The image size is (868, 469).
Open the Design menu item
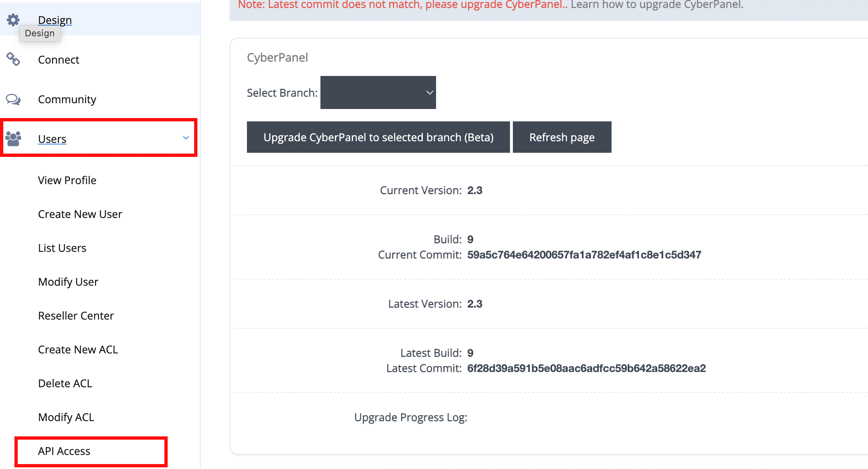click(55, 20)
